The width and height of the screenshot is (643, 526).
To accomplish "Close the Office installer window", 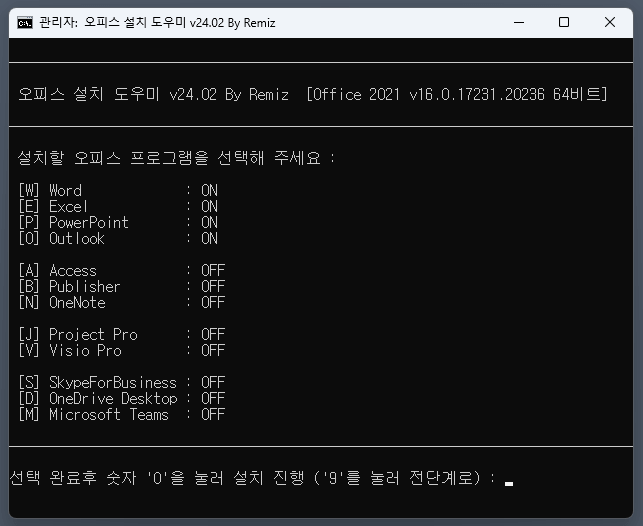I will (x=610, y=22).
